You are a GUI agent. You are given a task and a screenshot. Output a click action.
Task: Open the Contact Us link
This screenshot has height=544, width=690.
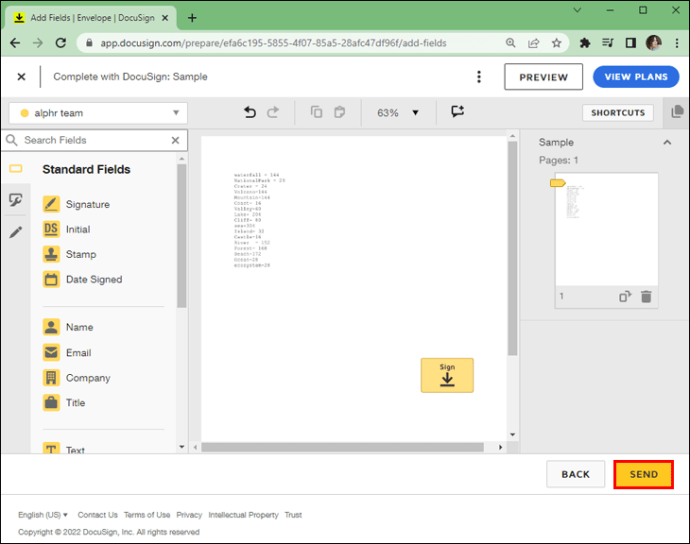click(98, 515)
